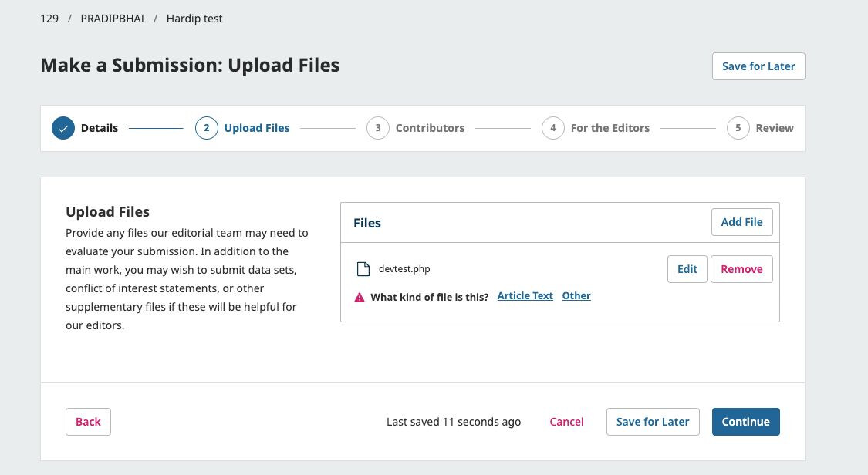This screenshot has width=868, height=475.
Task: Select the Upload Files step
Action: pos(256,128)
